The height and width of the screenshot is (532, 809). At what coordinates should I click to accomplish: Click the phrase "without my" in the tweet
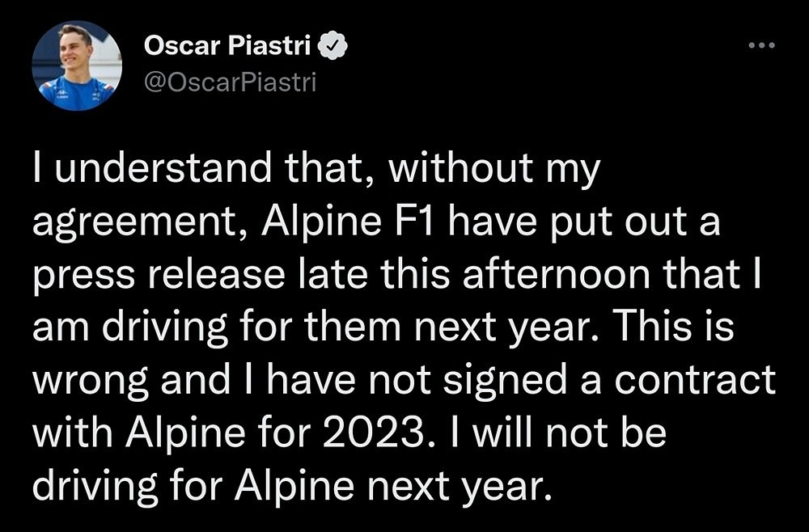[x=495, y=170]
